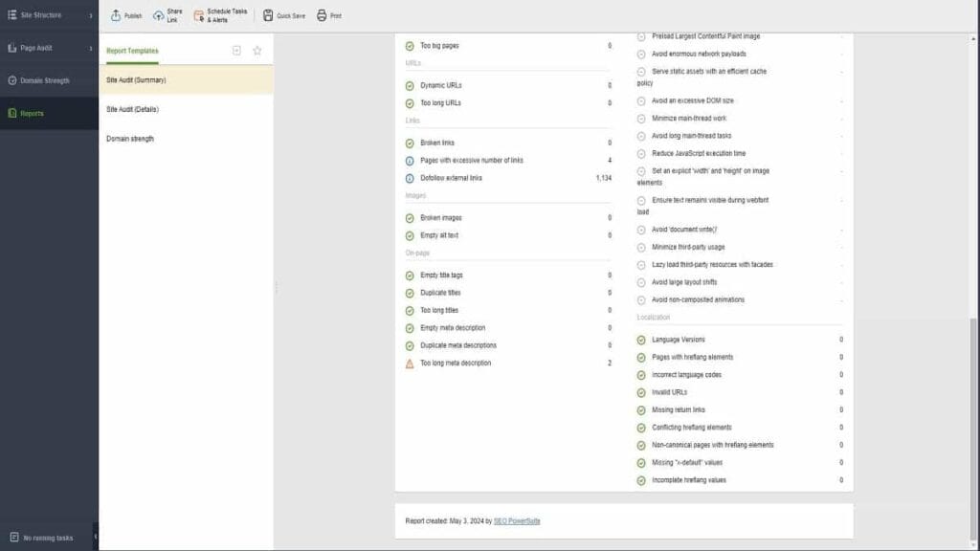Select the Site Audit (Details) template

click(133, 109)
